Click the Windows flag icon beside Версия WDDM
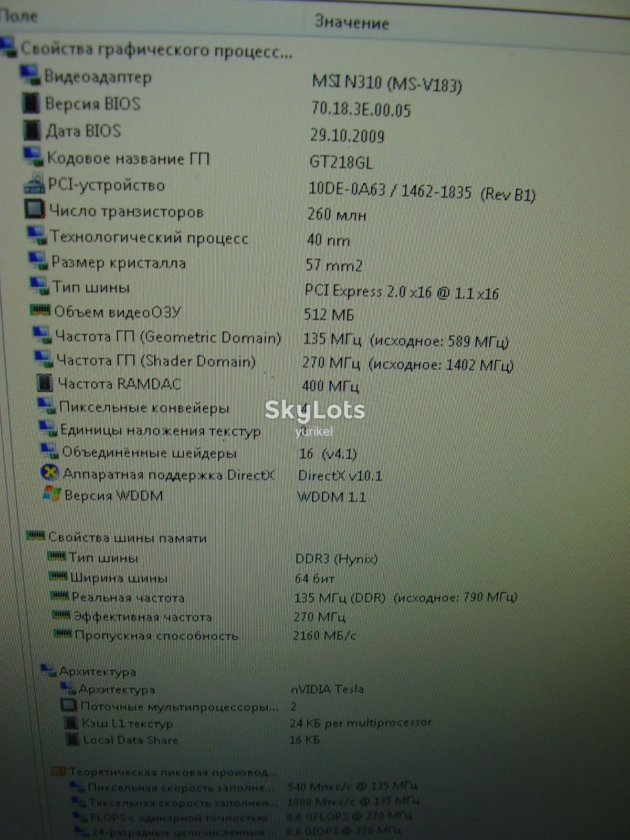The height and width of the screenshot is (840, 630). (x=52, y=495)
